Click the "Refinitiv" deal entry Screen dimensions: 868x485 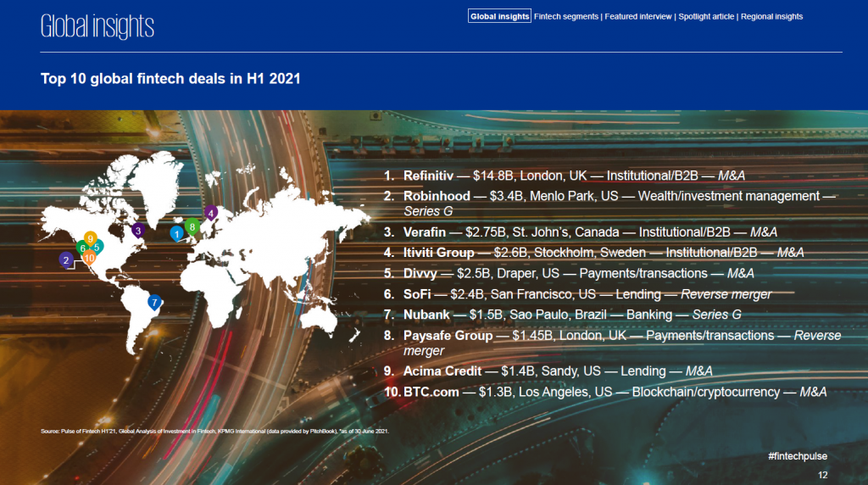click(564, 176)
